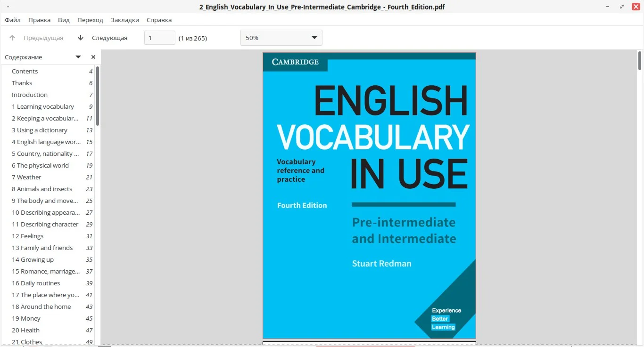Open the Файл menu
644x347 pixels.
coord(13,20)
